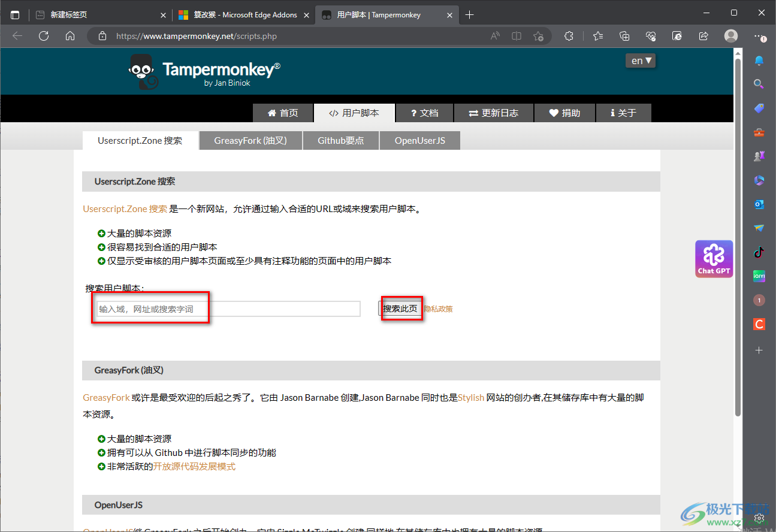Open sidebar Shopping tag
Viewport: 776px width, 532px height.
(x=759, y=108)
